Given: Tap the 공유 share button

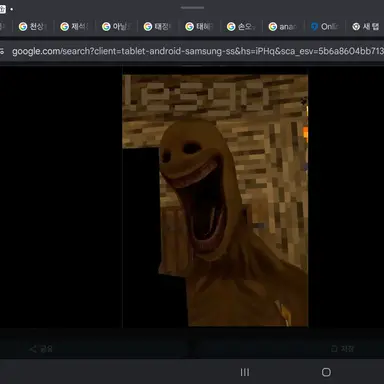Looking at the screenshot, I should click(x=41, y=349).
